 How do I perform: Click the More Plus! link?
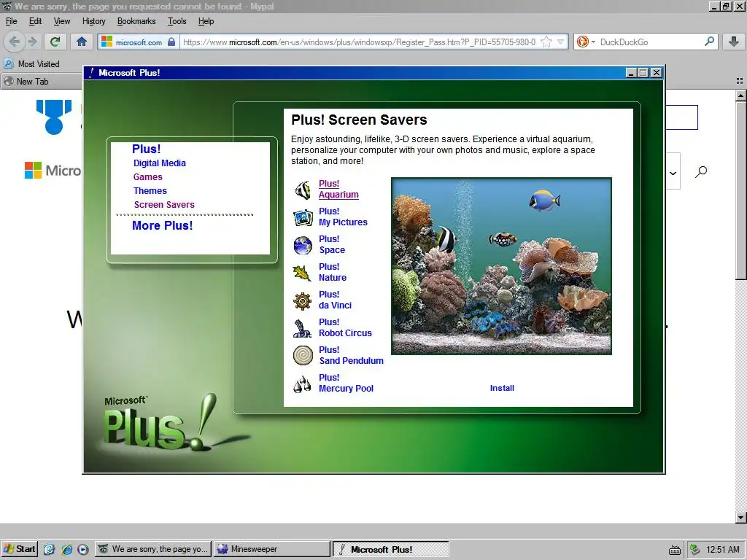(163, 225)
